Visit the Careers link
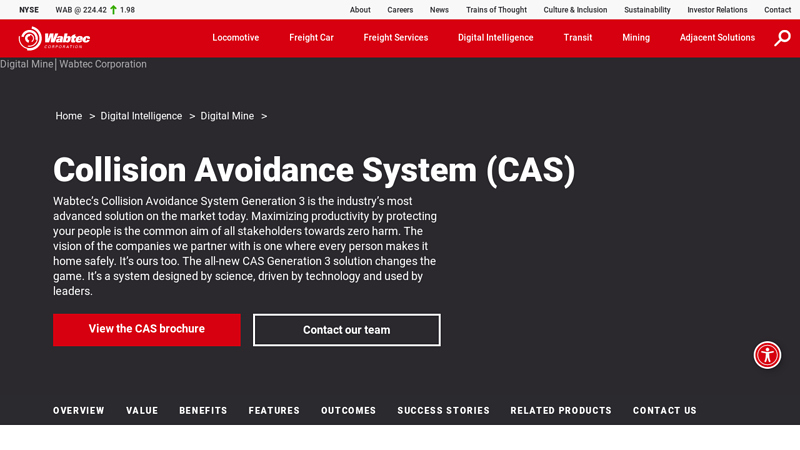Screen dimensions: 800x450 [x=400, y=10]
